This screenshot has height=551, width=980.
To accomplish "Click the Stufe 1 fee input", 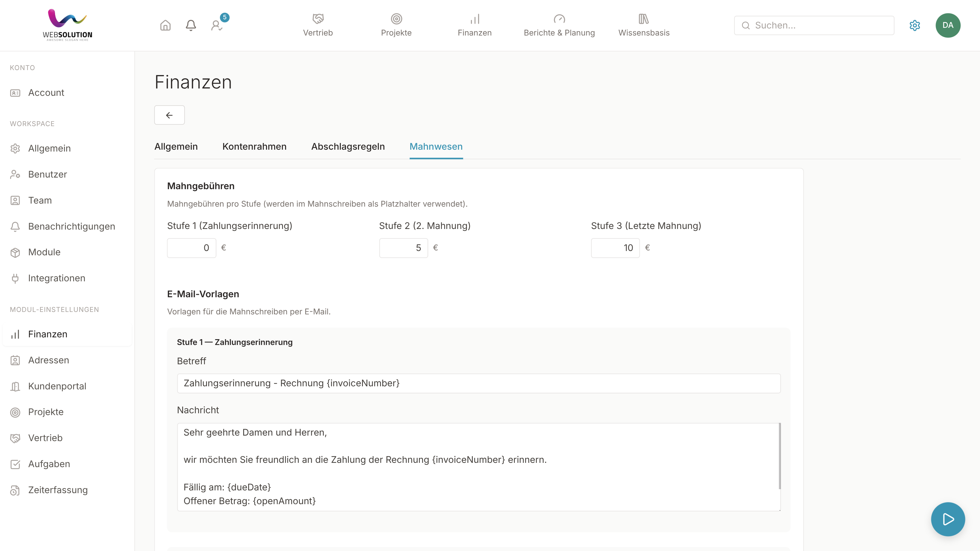I will 191,248.
